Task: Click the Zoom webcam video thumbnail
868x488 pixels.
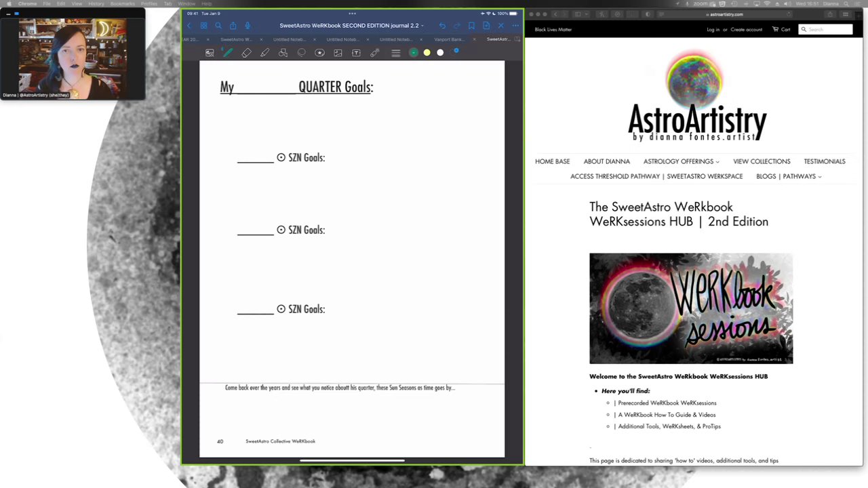Action: tap(73, 57)
